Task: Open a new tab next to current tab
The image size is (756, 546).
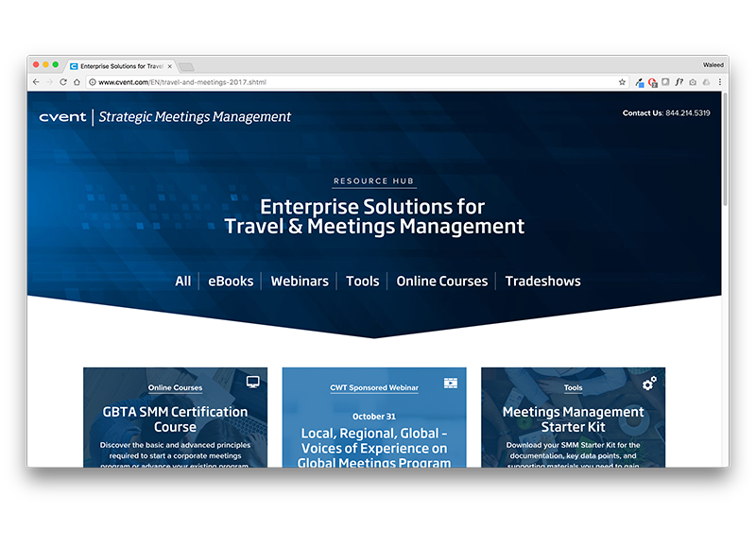Action: [187, 66]
